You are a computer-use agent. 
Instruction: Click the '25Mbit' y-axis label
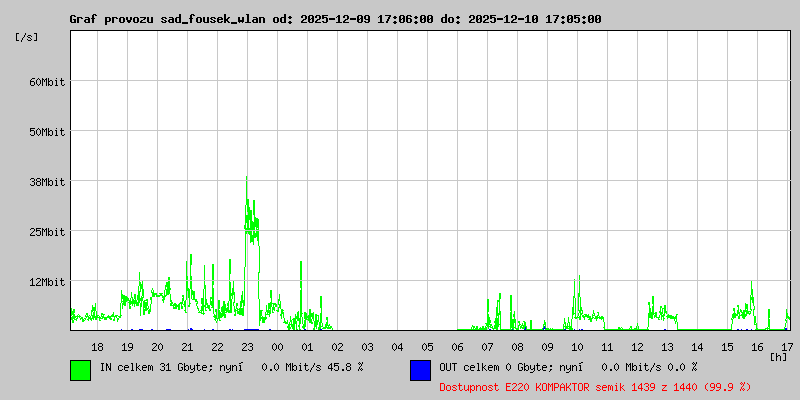tap(47, 232)
